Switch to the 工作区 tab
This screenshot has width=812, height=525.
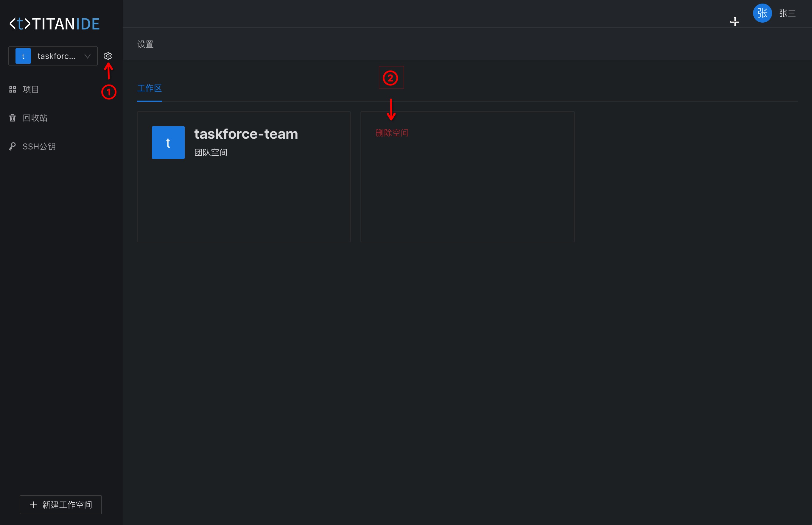point(149,88)
